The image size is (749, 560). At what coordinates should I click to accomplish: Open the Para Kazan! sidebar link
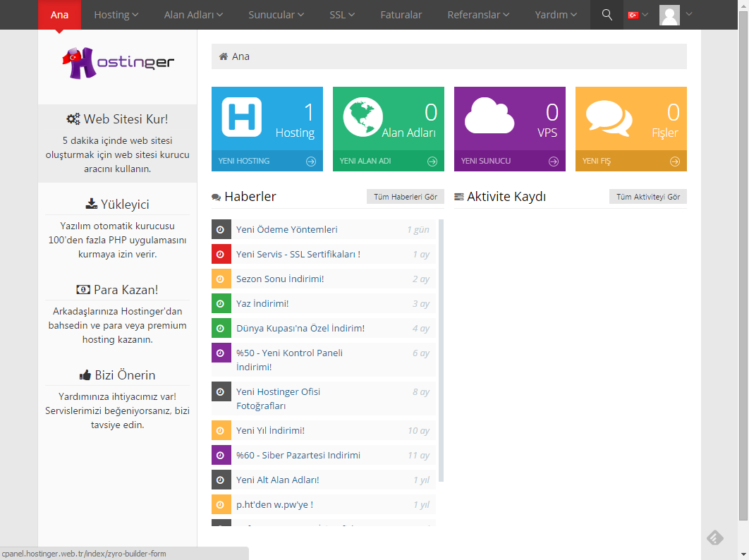118,290
